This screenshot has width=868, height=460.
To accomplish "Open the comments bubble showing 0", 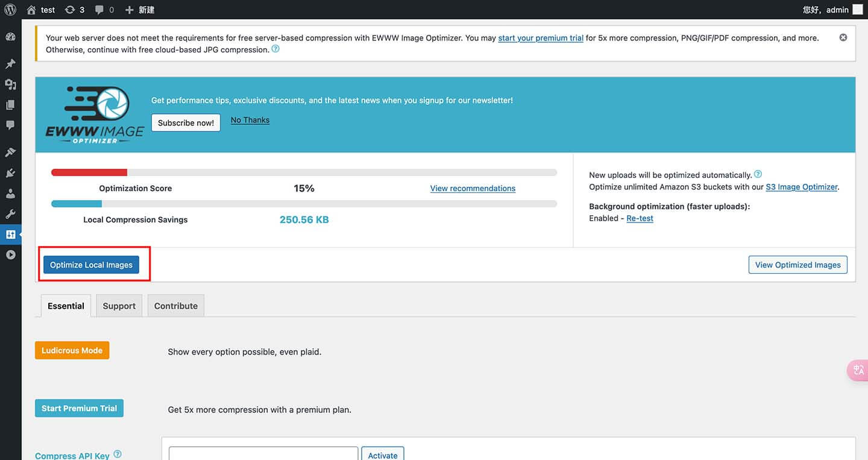I will click(104, 10).
